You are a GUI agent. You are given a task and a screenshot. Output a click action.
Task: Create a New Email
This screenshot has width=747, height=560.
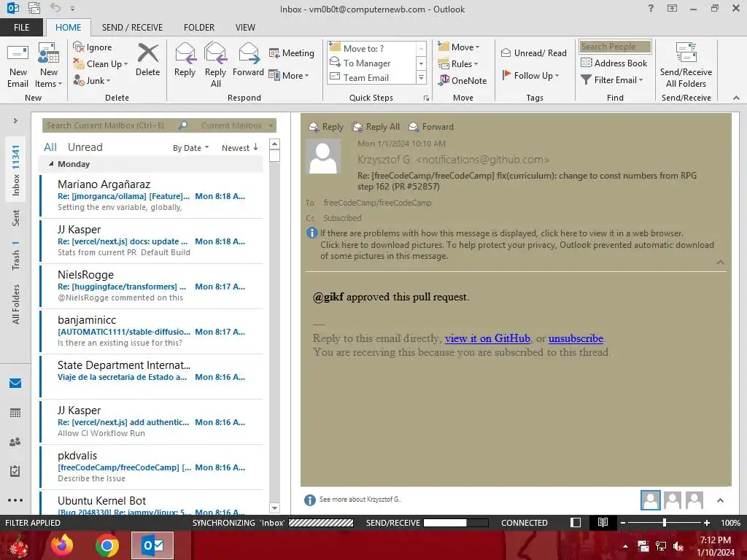pos(18,66)
